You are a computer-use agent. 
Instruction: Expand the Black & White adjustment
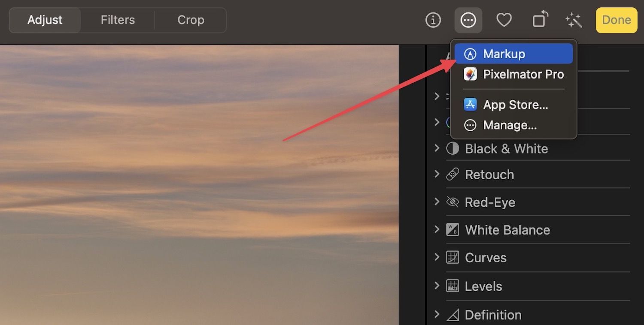pos(437,148)
